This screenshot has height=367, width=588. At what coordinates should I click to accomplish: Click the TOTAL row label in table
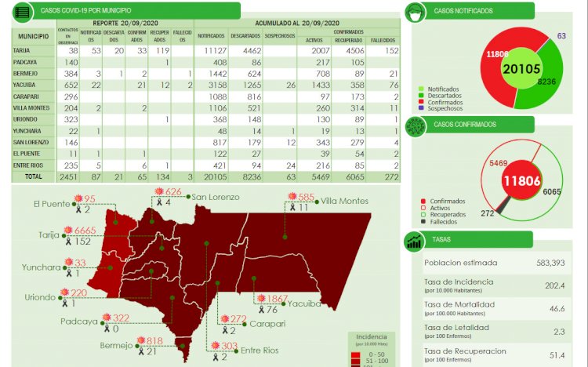[34, 176]
